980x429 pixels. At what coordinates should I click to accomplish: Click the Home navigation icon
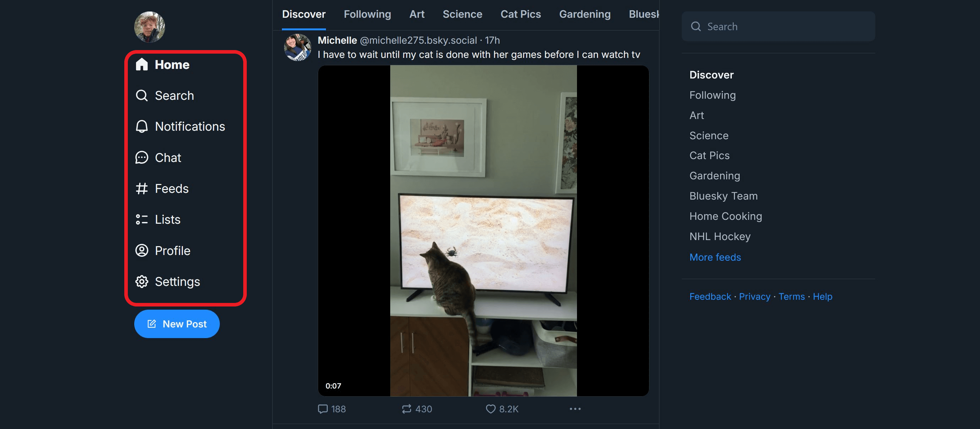click(x=142, y=64)
